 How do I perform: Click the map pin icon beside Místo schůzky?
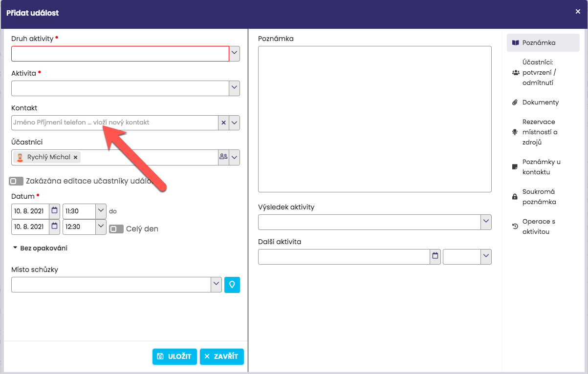[232, 285]
